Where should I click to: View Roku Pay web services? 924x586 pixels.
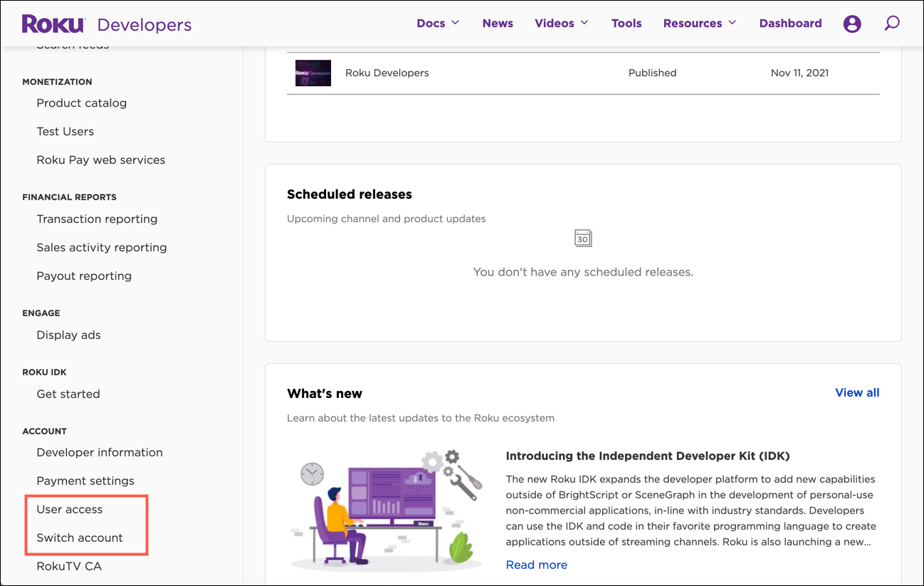[100, 159]
